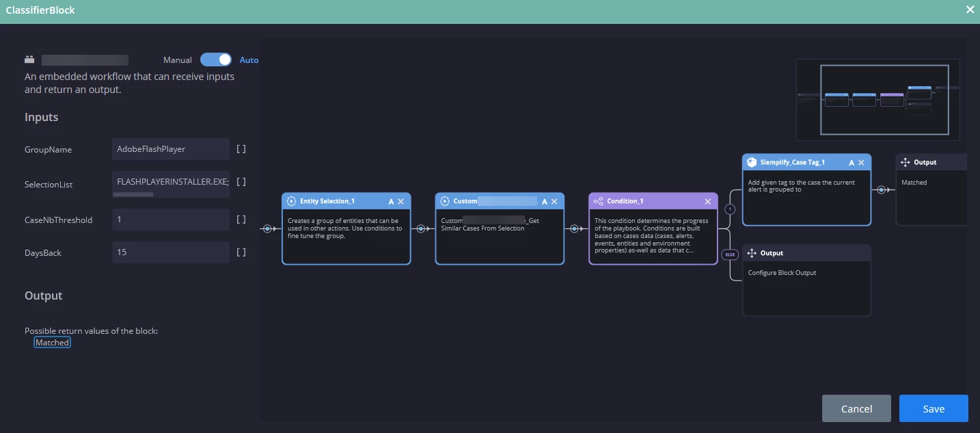Image resolution: width=980 pixels, height=433 pixels.
Task: Select branch 1 of Condition_1
Action: (x=729, y=209)
